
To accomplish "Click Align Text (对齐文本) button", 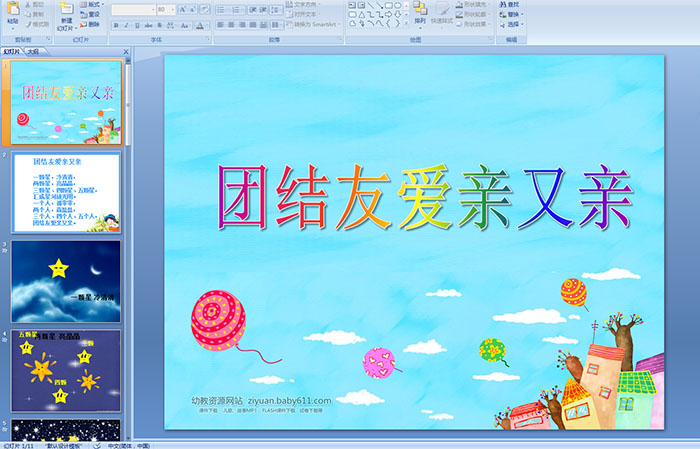I will click(x=302, y=14).
